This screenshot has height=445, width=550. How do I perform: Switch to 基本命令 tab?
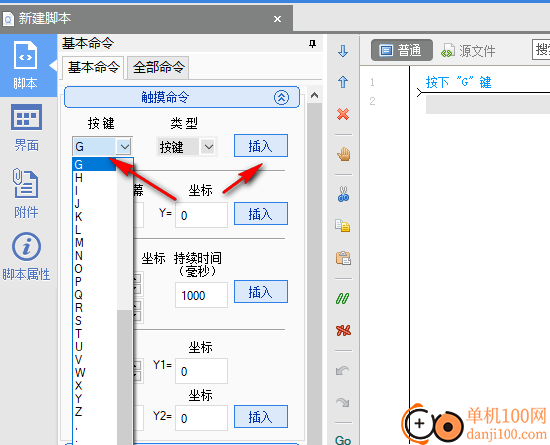point(93,67)
